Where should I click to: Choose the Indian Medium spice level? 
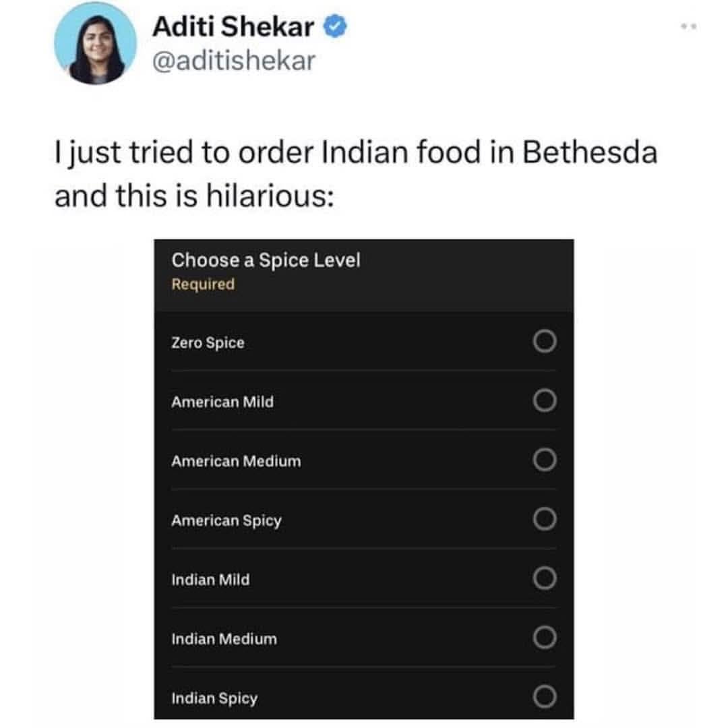[543, 637]
